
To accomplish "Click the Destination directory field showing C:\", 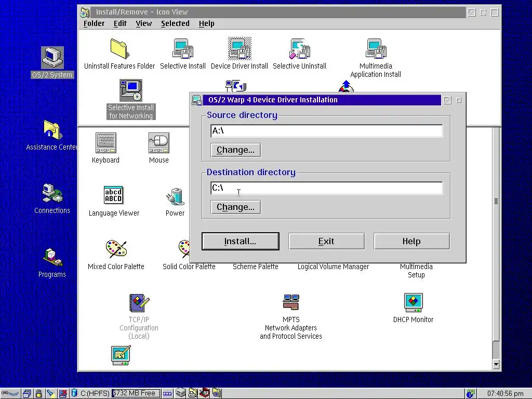I will pyautogui.click(x=326, y=188).
